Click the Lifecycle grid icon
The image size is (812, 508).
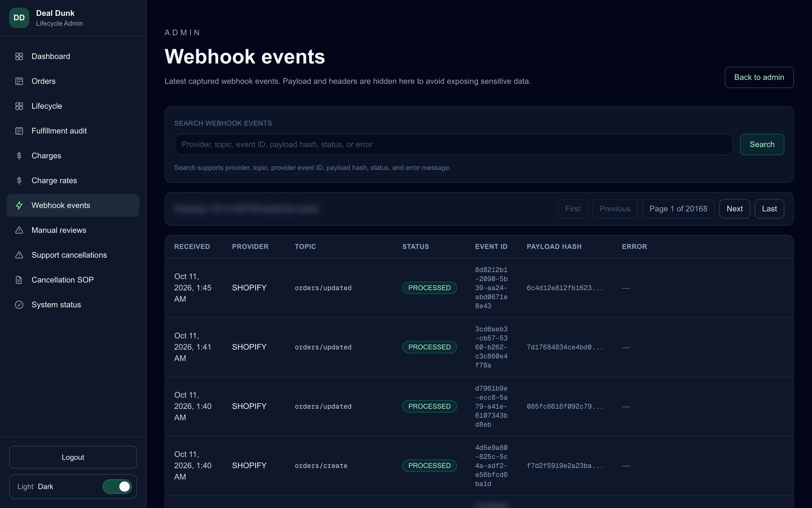(x=19, y=106)
